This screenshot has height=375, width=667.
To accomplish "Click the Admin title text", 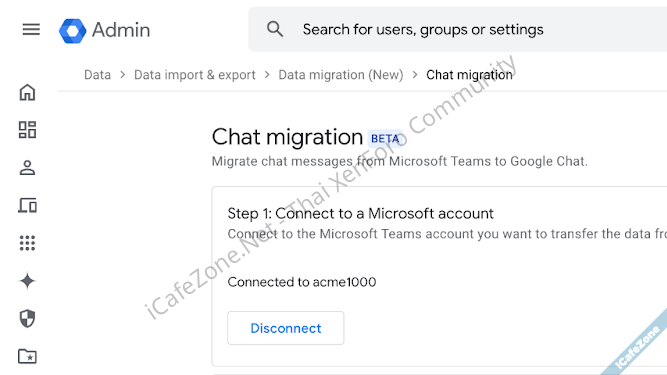I will [121, 30].
